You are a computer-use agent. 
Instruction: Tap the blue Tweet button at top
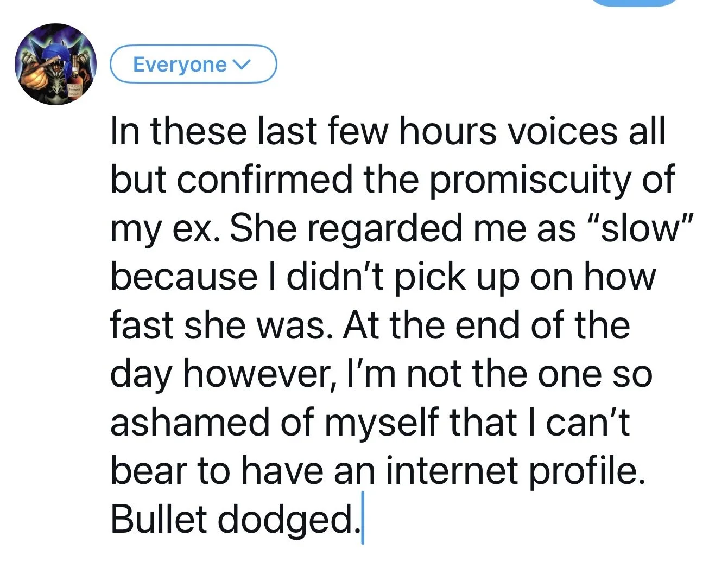click(x=633, y=2)
